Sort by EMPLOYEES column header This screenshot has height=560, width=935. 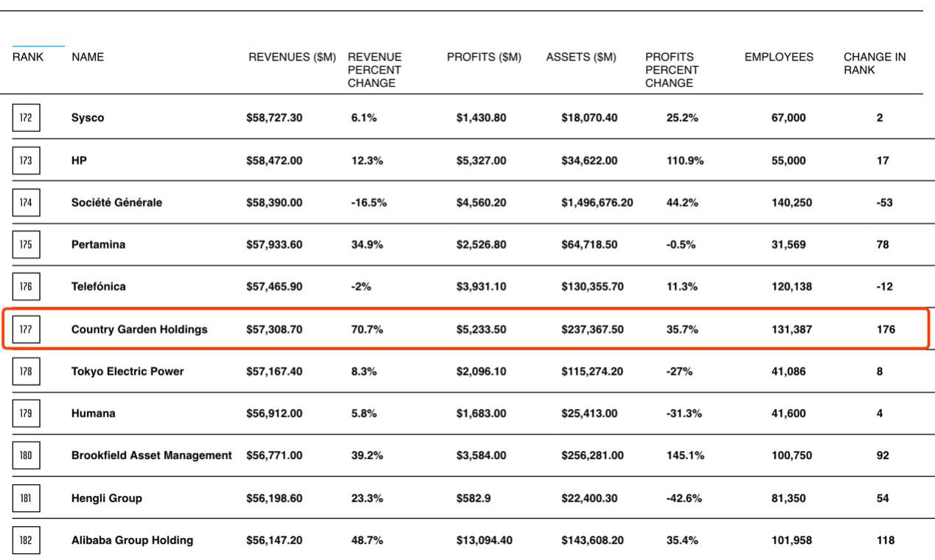click(779, 57)
